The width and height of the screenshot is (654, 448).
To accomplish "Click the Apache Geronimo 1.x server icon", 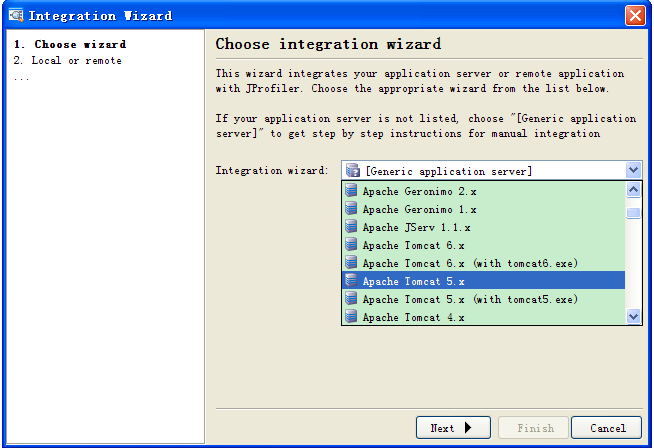I will (x=351, y=209).
